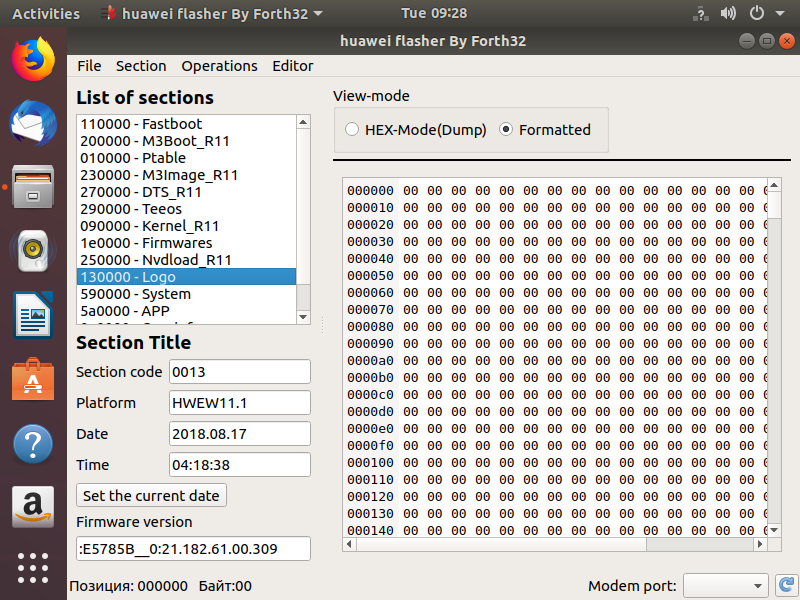800x600 pixels.
Task: Open the Help question mark icon
Action: pyautogui.click(x=33, y=444)
